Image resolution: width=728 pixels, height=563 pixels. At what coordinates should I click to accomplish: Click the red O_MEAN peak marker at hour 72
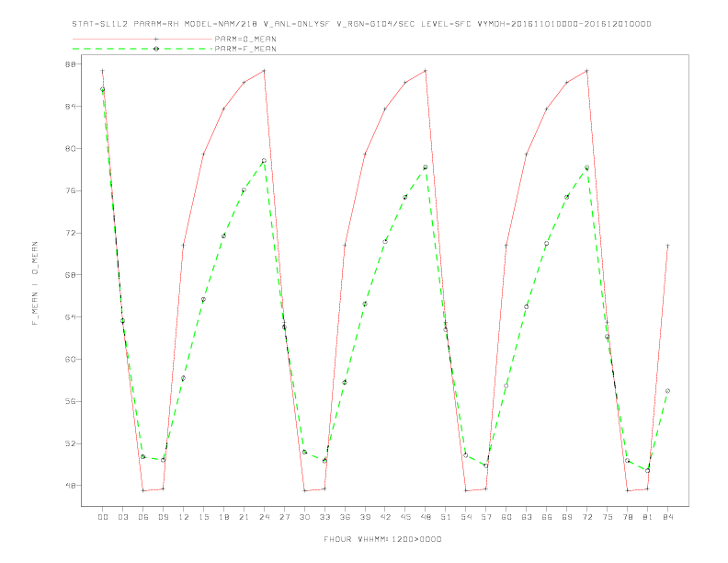pos(586,71)
